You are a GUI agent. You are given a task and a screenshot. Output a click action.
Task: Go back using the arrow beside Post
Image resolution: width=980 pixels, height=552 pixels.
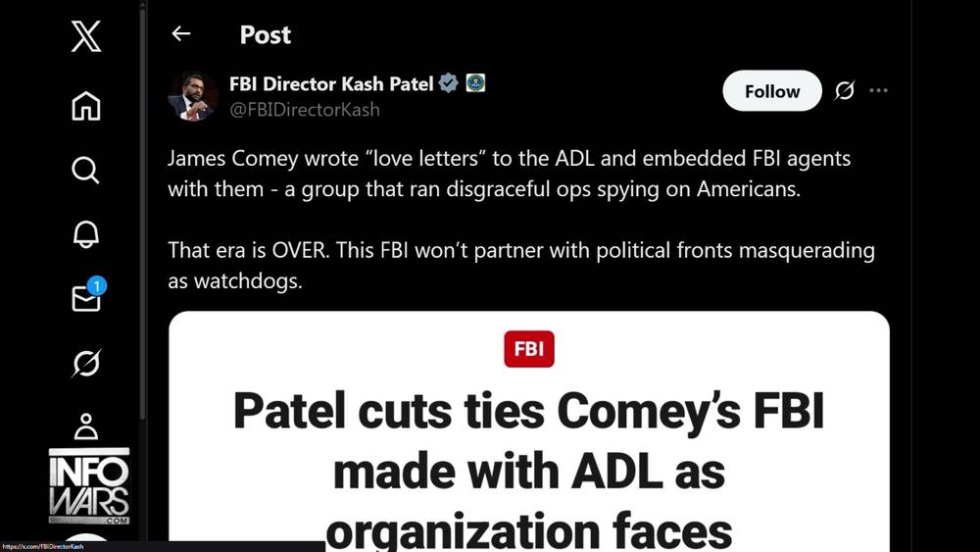180,34
